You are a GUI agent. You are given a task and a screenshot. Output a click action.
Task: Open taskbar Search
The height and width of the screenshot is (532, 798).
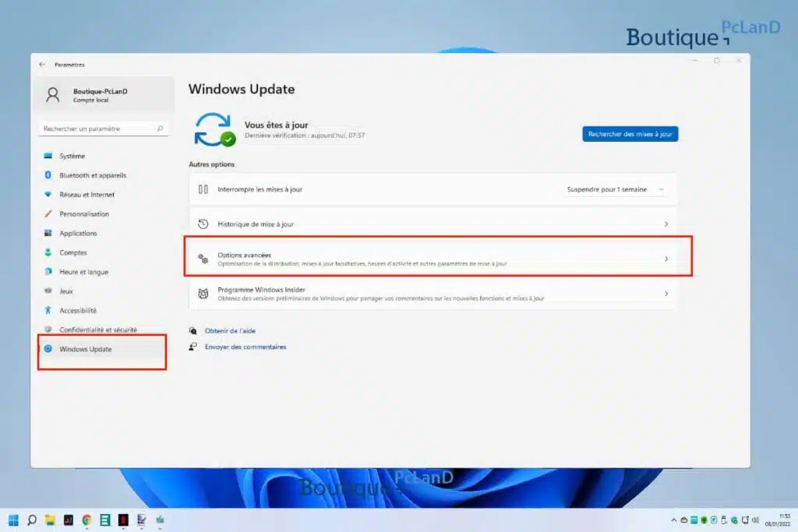tap(31, 520)
